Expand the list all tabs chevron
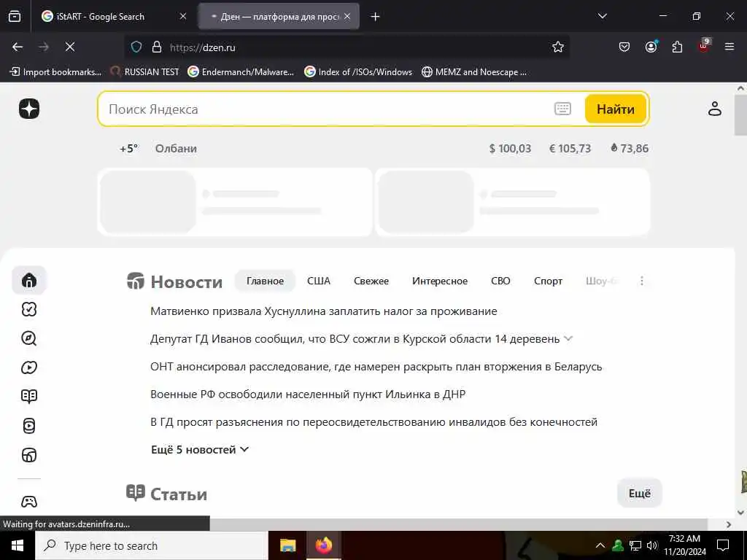This screenshot has width=747, height=560. pyautogui.click(x=602, y=16)
